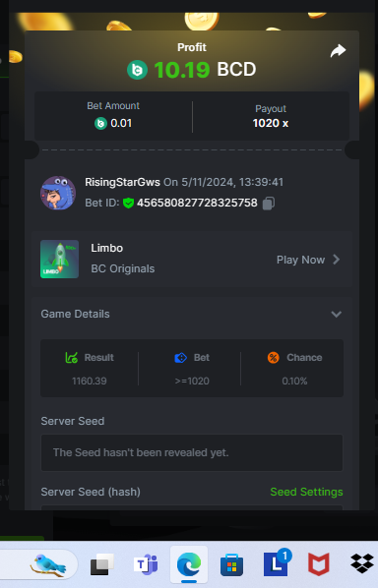Click Play Now link
The height and width of the screenshot is (588, 378).
(x=300, y=260)
